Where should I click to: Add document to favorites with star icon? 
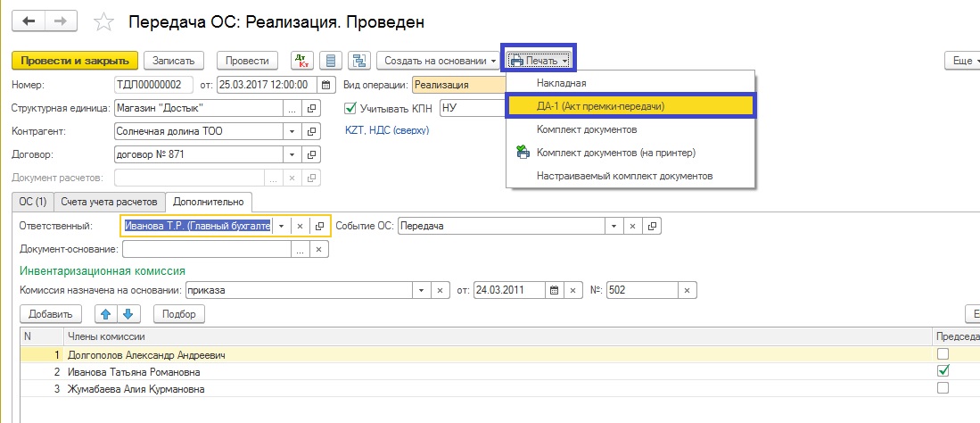(x=104, y=21)
